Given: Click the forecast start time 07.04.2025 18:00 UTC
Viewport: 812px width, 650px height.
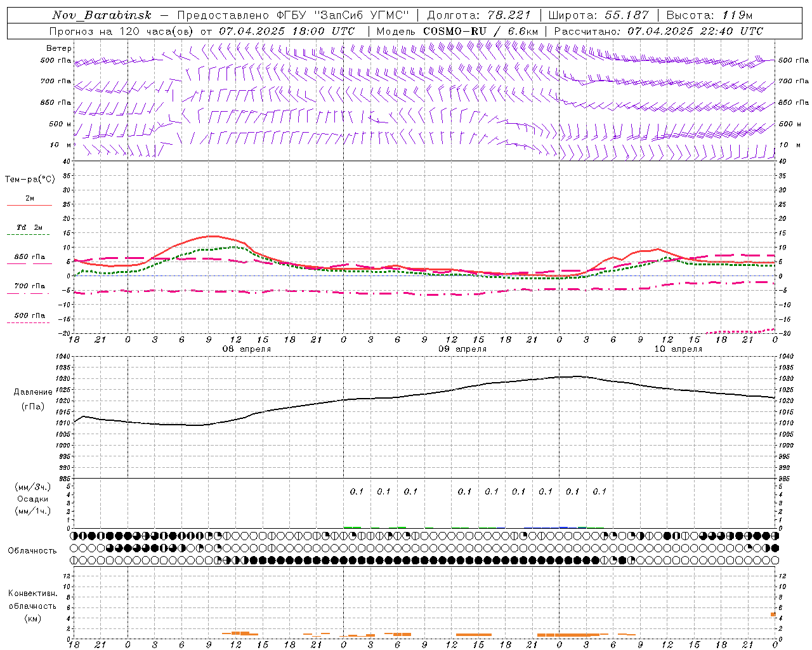Looking at the screenshot, I should coord(287,31).
